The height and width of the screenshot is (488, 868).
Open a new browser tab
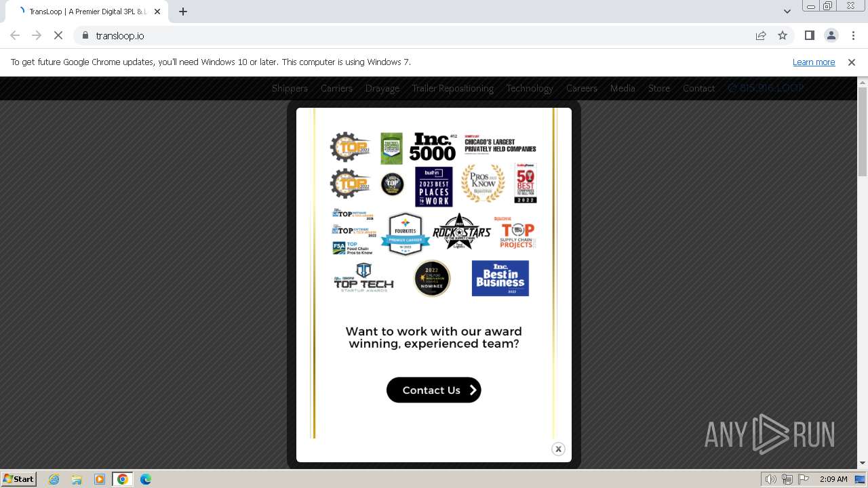(x=183, y=12)
